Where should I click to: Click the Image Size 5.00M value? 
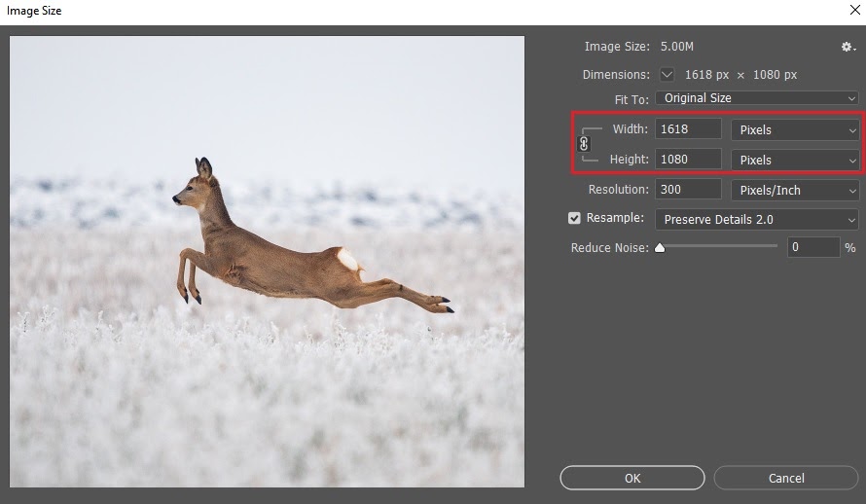coord(677,47)
